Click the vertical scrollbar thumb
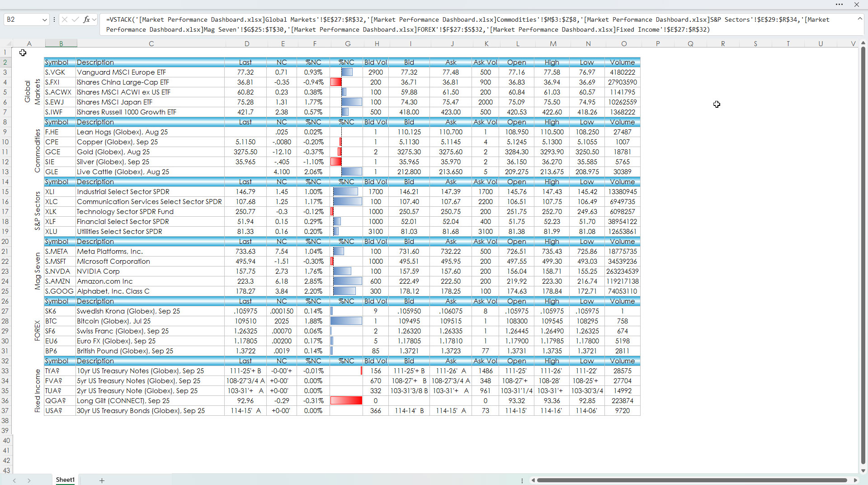This screenshot has width=868, height=485. pyautogui.click(x=863, y=256)
